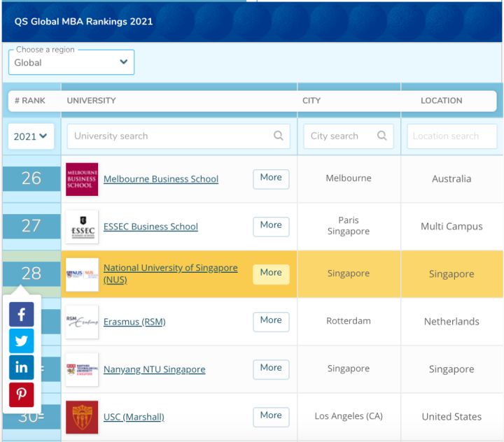Click the UNIVERSITY column header
This screenshot has height=442, width=504.
(91, 101)
